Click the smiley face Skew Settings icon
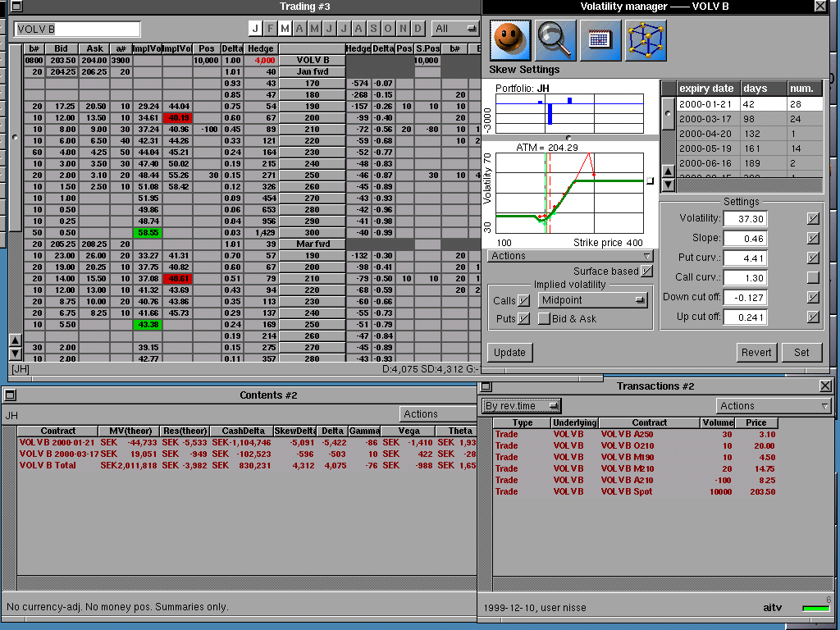 (510, 40)
